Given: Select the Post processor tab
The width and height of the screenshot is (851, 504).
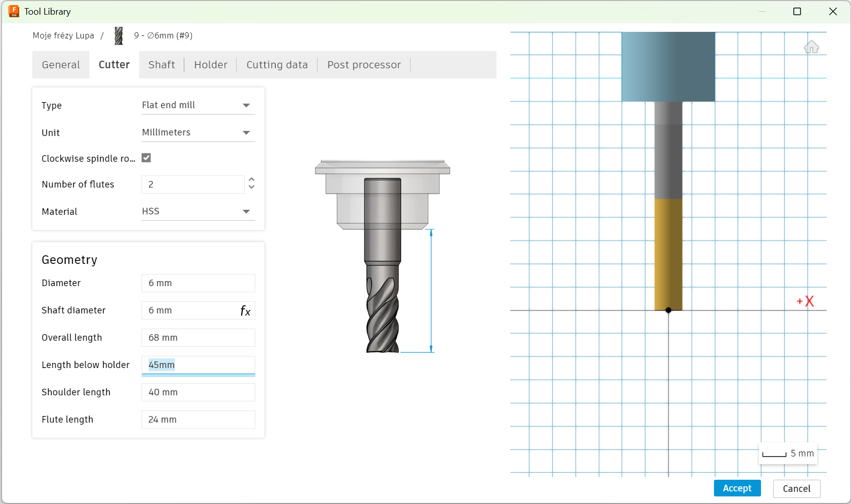Looking at the screenshot, I should [x=364, y=65].
